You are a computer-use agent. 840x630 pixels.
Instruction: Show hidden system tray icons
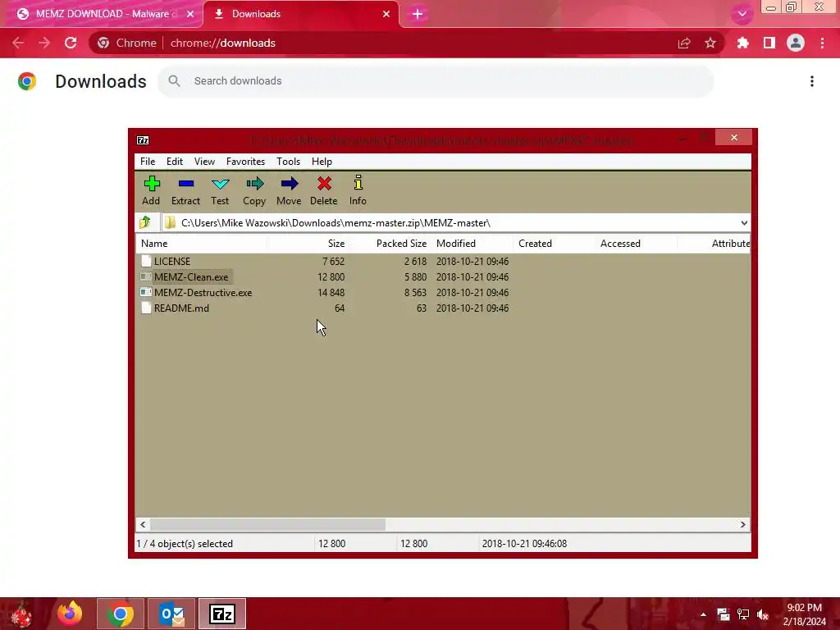click(703, 614)
